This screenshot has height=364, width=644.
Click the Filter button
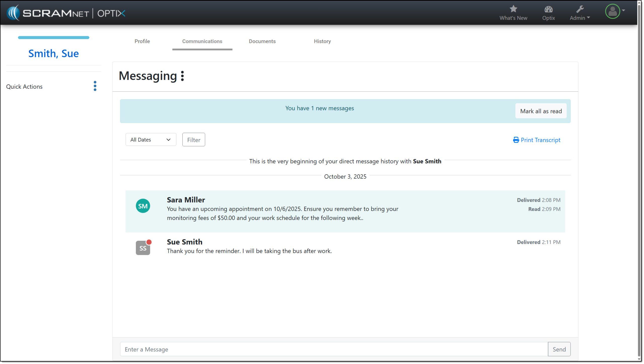coord(193,140)
